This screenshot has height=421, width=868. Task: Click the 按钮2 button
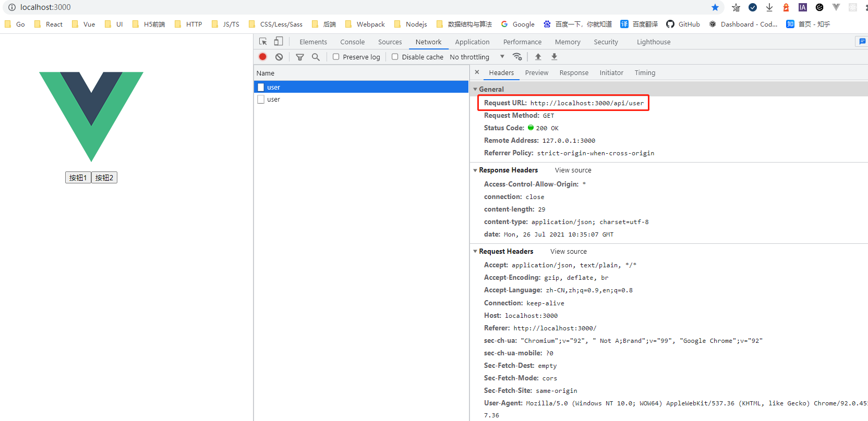104,178
